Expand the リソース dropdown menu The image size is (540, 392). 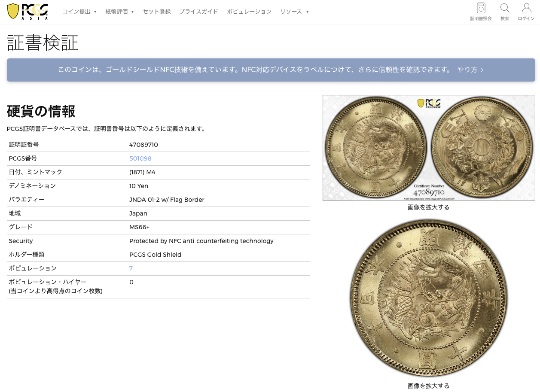[x=295, y=12]
